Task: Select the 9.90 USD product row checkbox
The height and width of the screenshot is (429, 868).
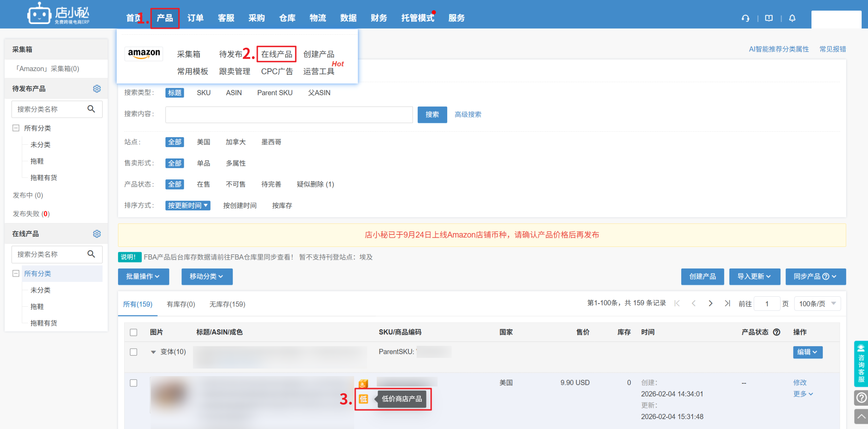Action: [x=133, y=383]
